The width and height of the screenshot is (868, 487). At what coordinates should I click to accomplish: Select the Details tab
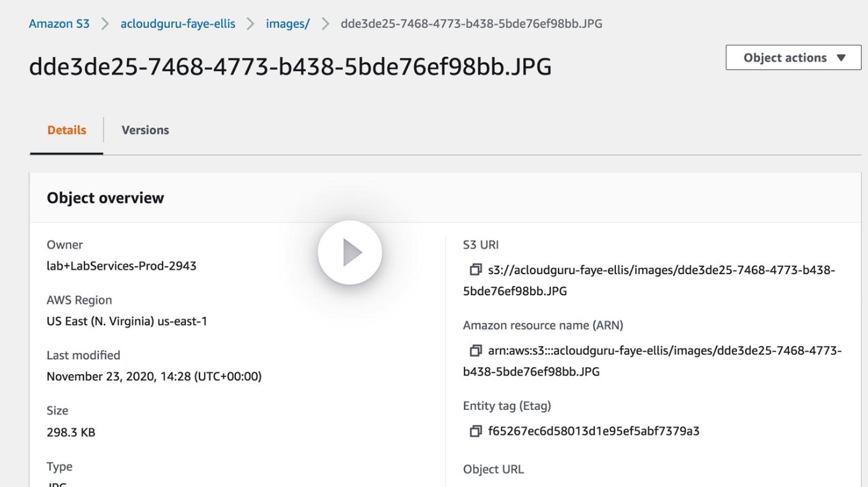(67, 130)
